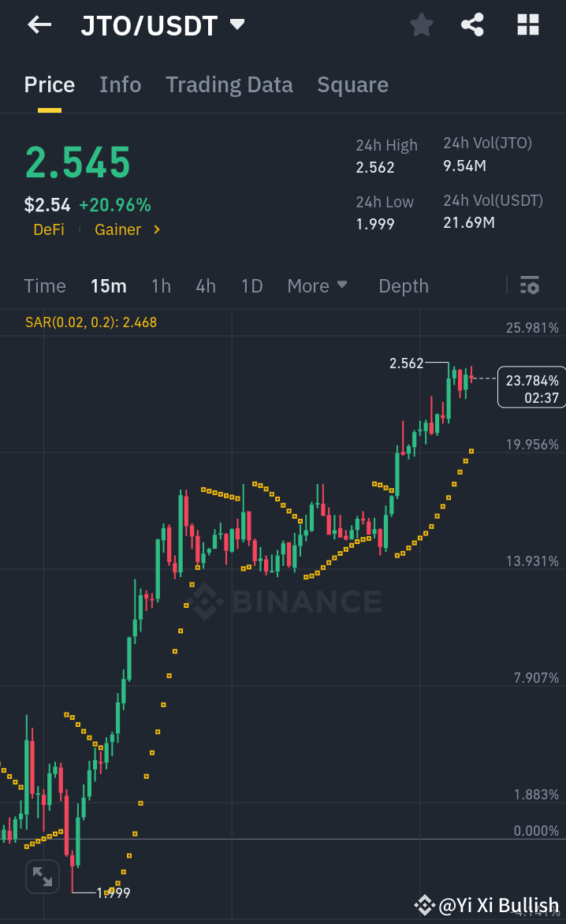Viewport: 566px width, 924px height.
Task: Open the markets grid view
Action: pos(527,24)
